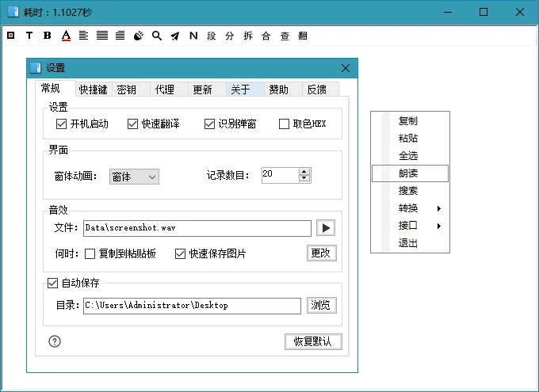Click the paper plane send icon
539x392 pixels.
(x=175, y=36)
